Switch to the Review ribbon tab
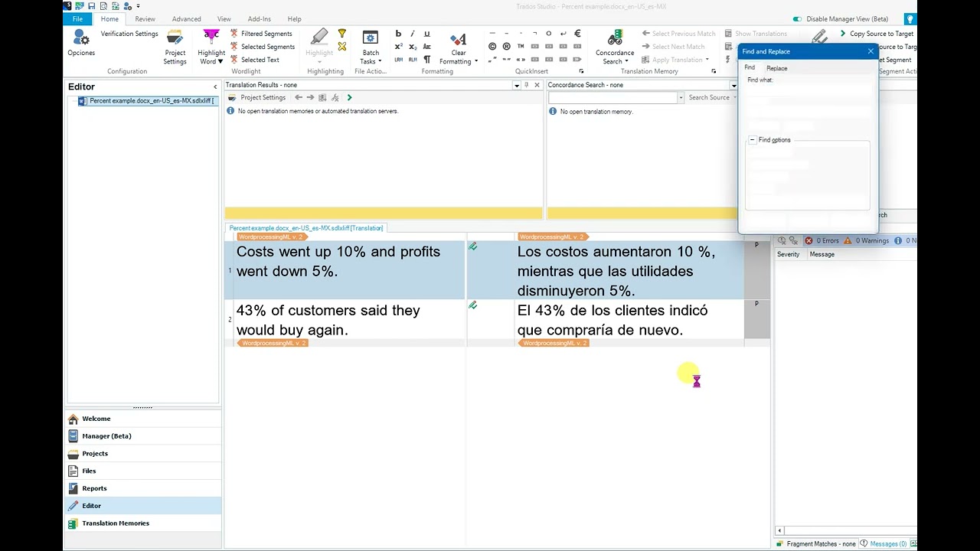Viewport: 980px width, 551px height. click(145, 19)
